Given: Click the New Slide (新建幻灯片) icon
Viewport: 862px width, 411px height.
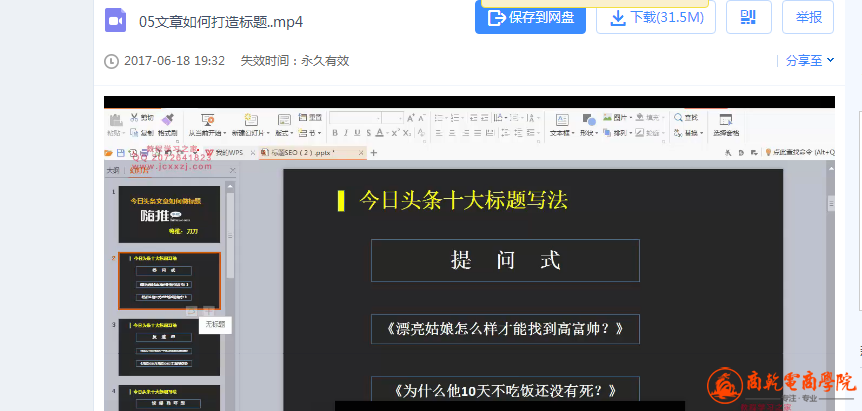Looking at the screenshot, I should pyautogui.click(x=251, y=120).
